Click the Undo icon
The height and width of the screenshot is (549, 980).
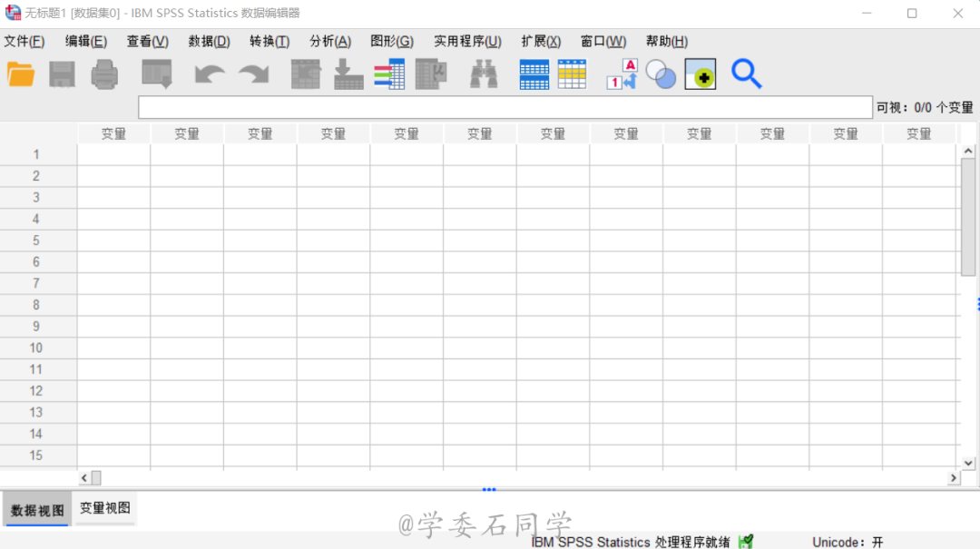[x=208, y=74]
